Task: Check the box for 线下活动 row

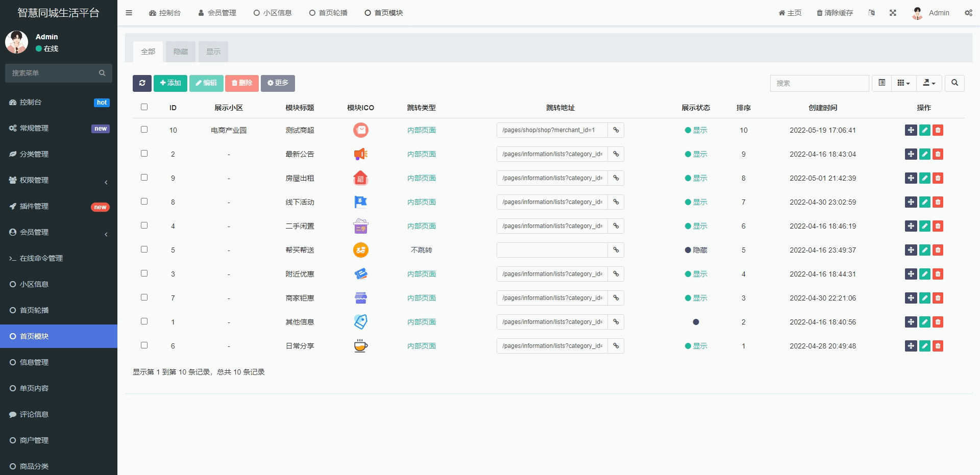Action: click(144, 202)
